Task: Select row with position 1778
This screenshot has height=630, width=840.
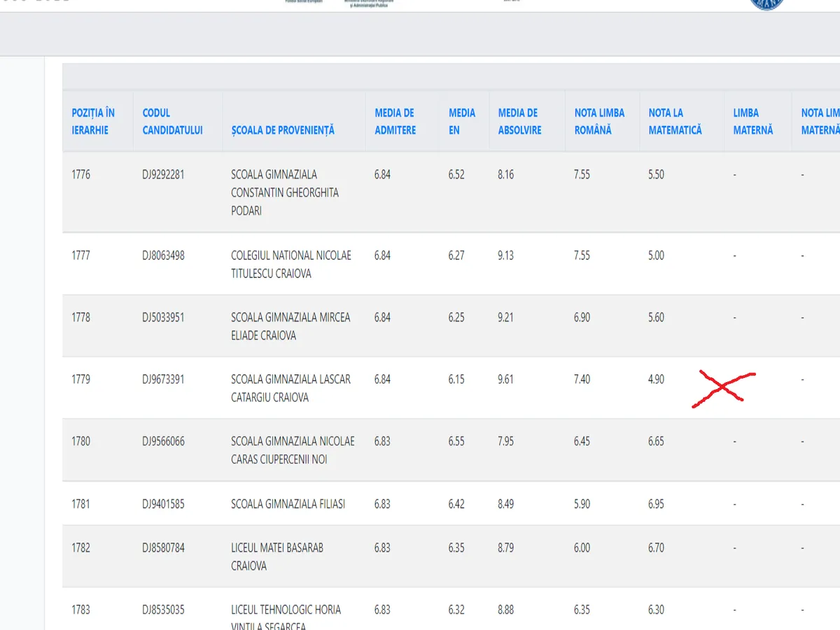Action: click(x=81, y=317)
